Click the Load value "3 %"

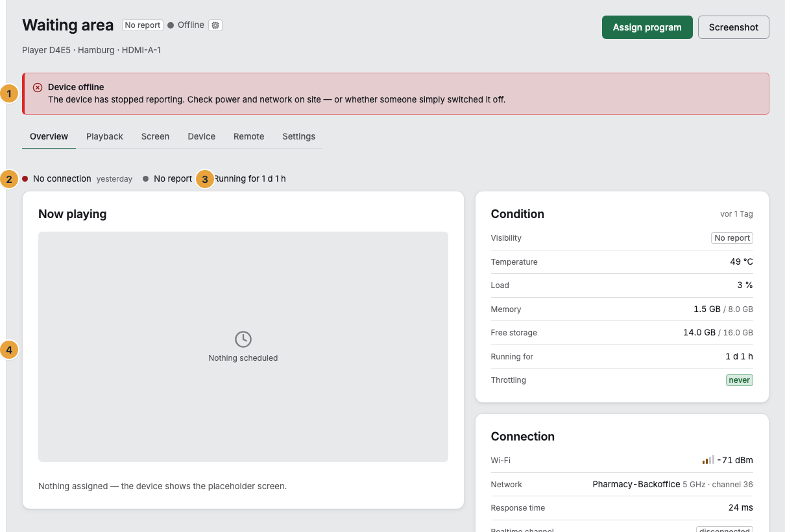pyautogui.click(x=745, y=285)
